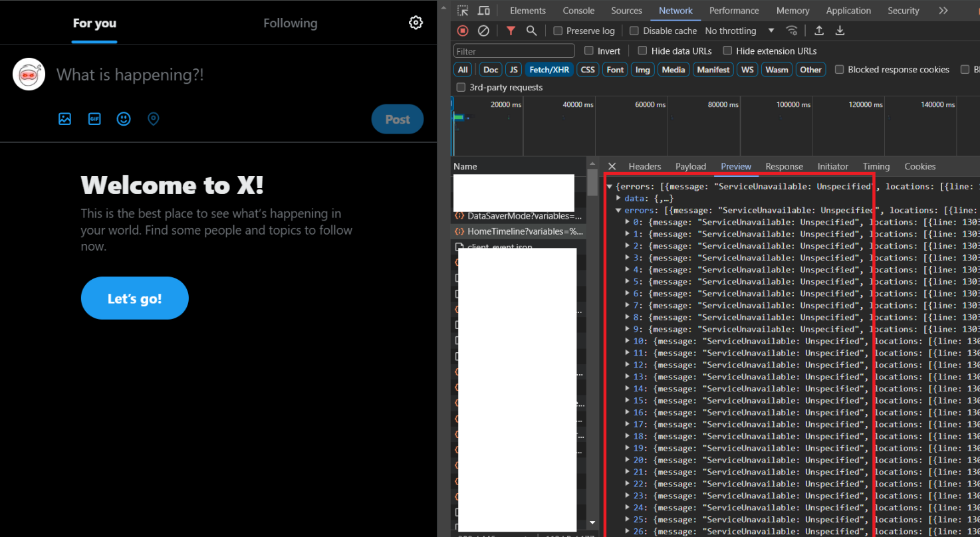Click the request list scrollbar thumb

(592, 182)
